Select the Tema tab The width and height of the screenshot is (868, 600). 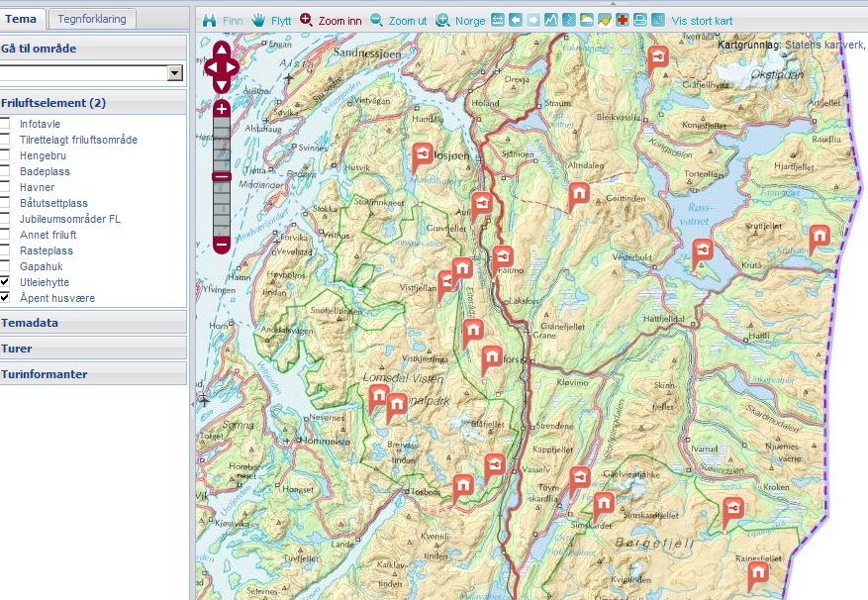21,19
